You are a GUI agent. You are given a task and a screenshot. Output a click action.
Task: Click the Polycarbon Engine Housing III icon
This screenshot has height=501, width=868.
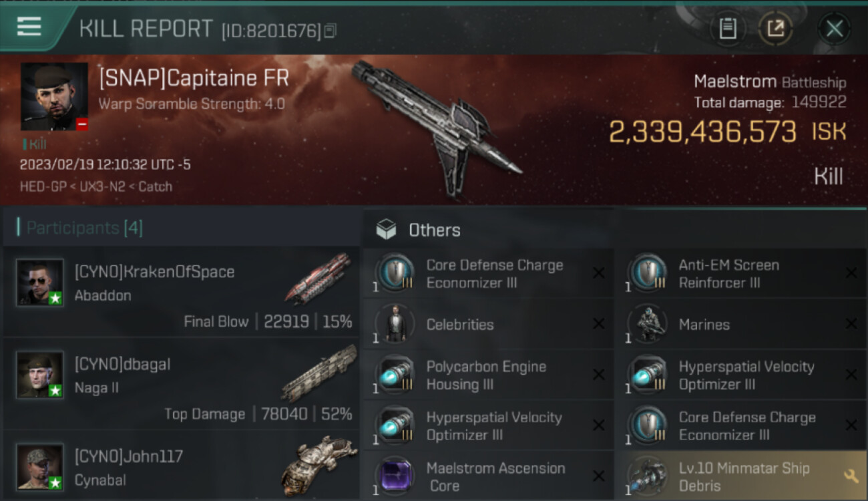395,375
